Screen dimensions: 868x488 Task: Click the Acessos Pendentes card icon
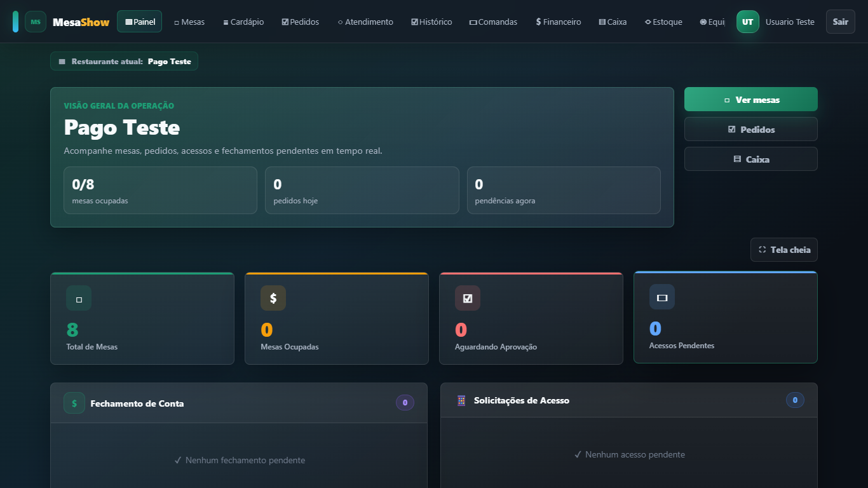point(662,297)
